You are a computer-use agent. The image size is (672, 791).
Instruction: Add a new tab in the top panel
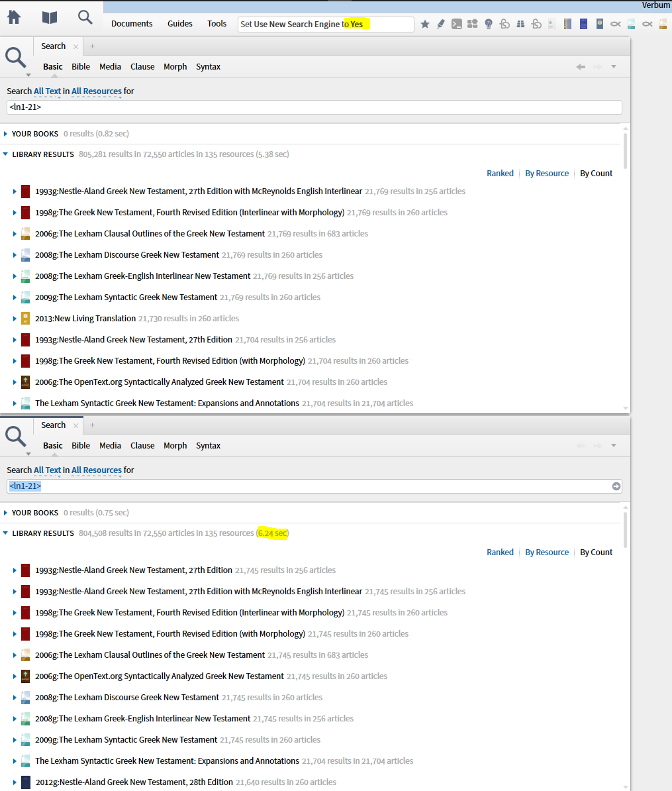92,46
